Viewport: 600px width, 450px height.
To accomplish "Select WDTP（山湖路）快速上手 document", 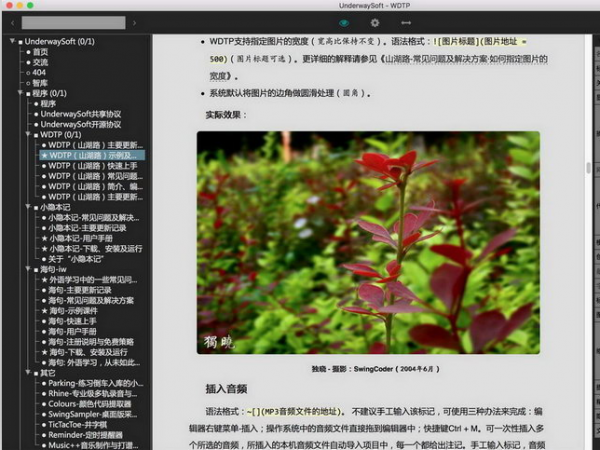I will tap(95, 166).
